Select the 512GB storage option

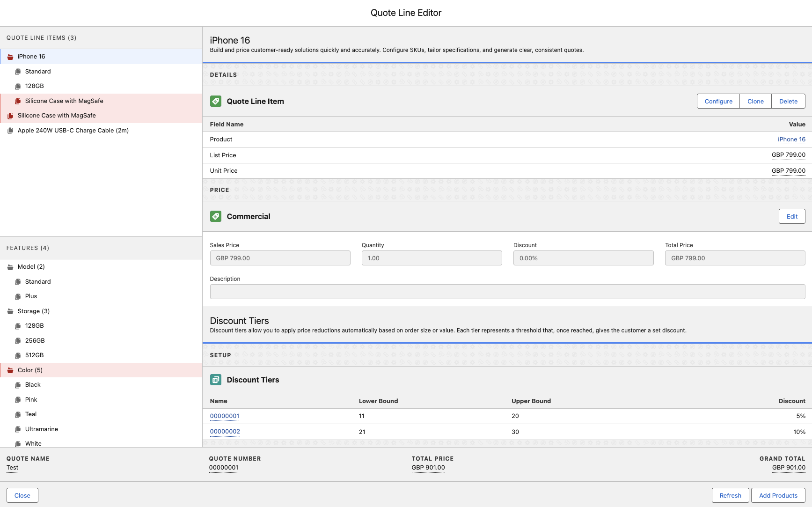[x=34, y=355]
